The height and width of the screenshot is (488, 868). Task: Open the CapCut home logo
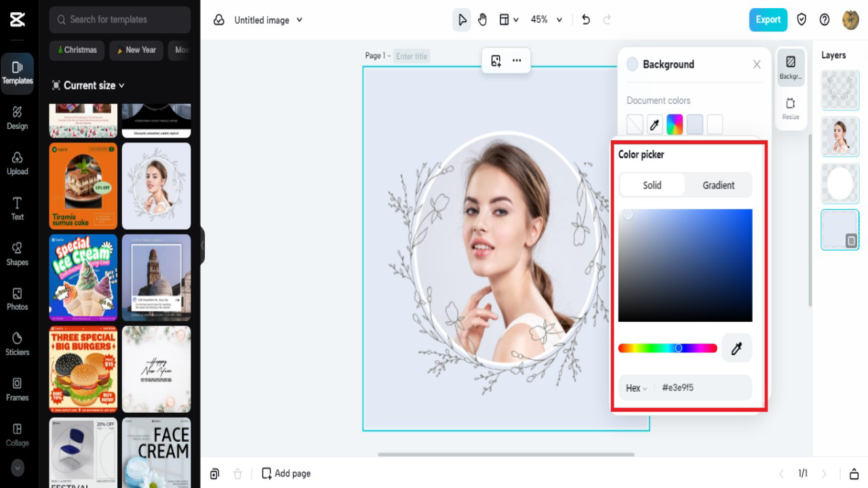click(x=18, y=20)
